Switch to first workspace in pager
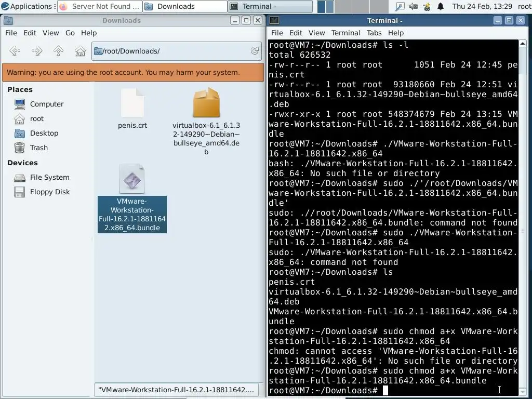Viewport: 532px width, 399px height. (326, 6)
